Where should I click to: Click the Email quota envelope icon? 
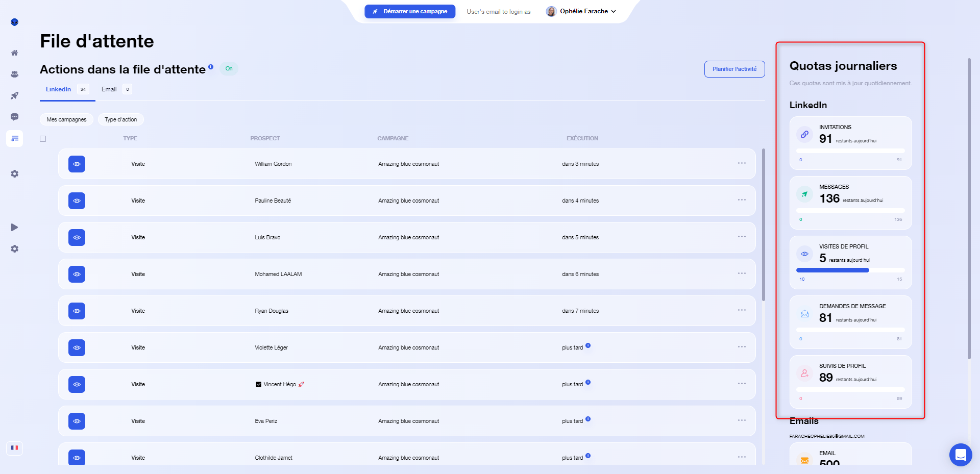click(804, 460)
